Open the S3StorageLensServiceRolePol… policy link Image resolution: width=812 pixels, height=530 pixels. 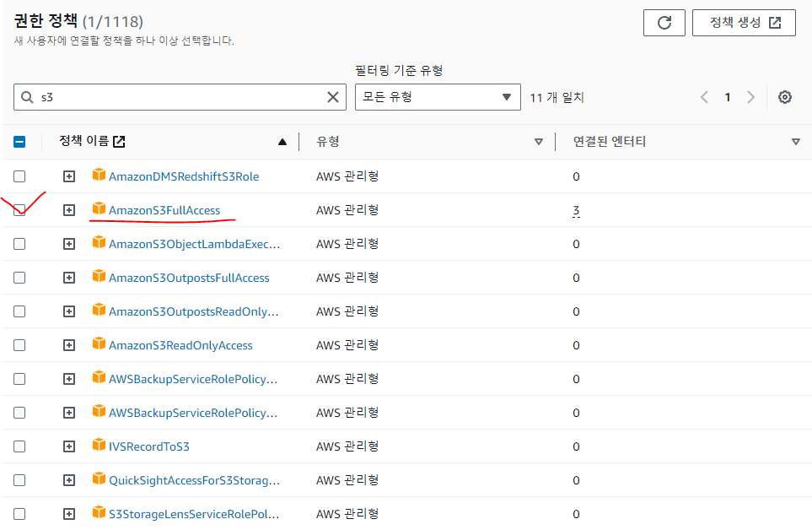(194, 514)
